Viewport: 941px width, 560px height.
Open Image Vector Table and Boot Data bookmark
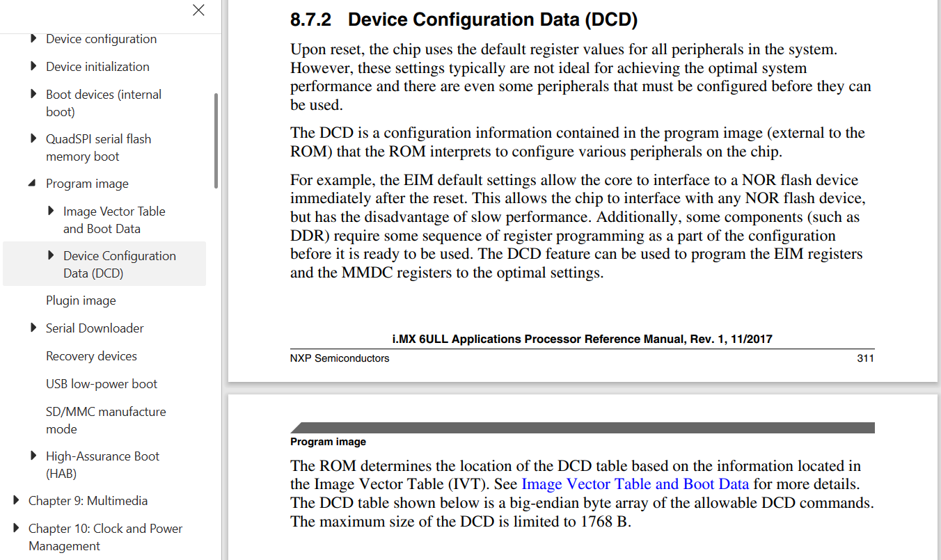[114, 220]
